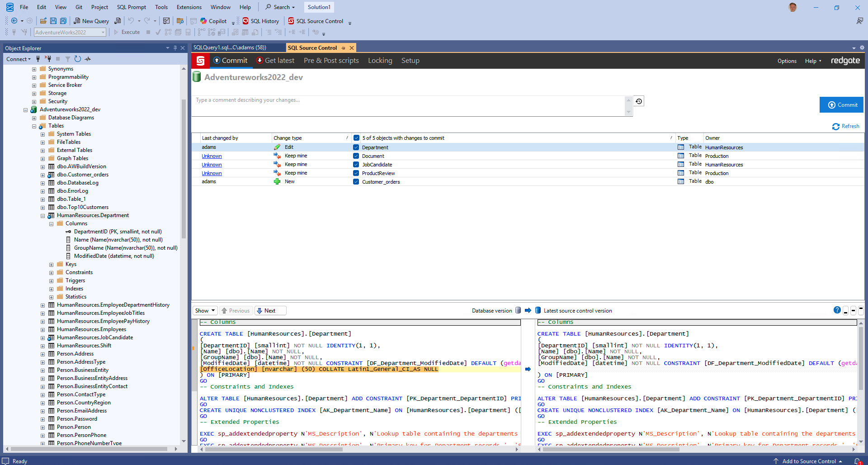
Task: Click the blue Commit button
Action: [x=841, y=105]
